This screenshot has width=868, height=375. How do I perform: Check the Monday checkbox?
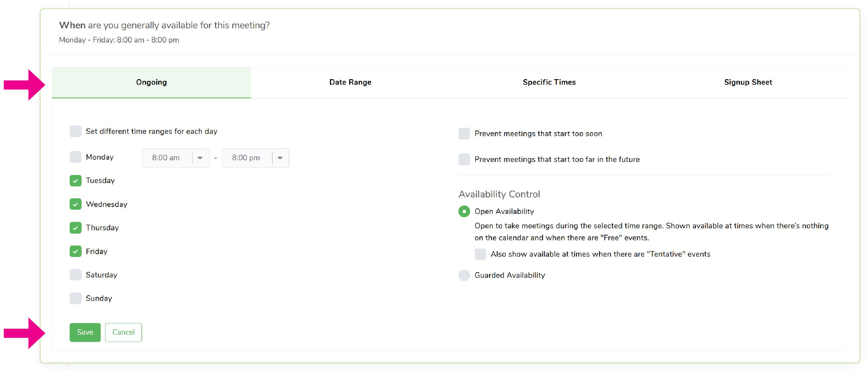pyautogui.click(x=75, y=157)
